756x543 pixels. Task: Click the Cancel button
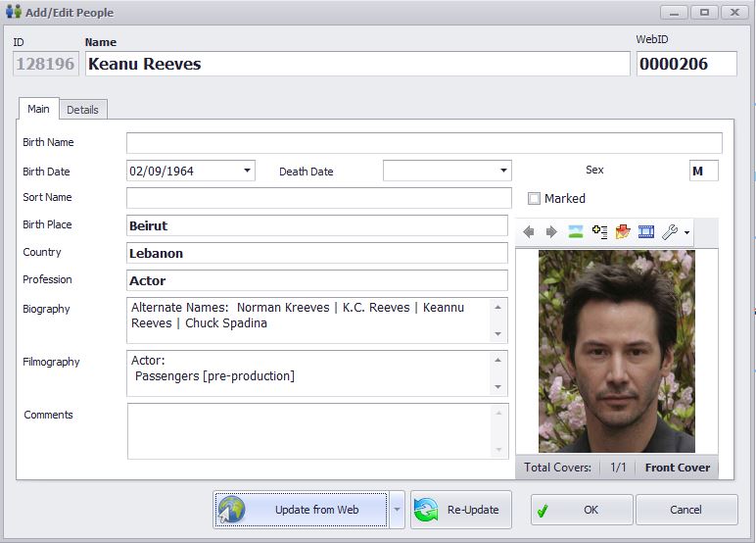click(x=685, y=510)
